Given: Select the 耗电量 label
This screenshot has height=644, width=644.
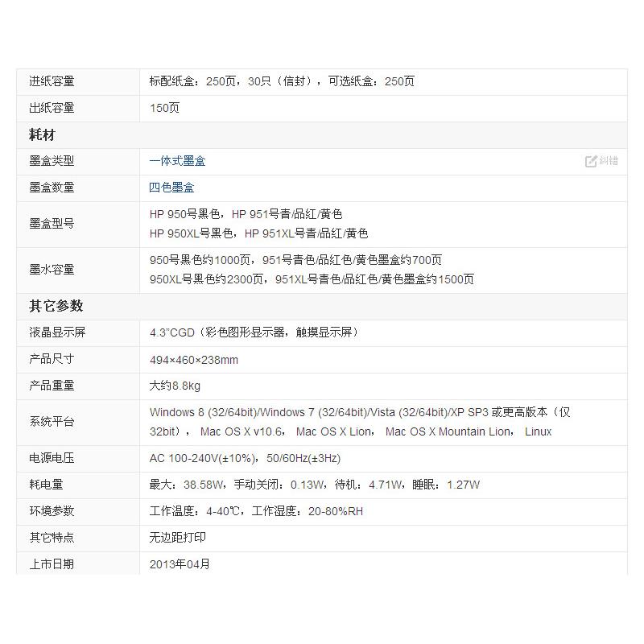Looking at the screenshot, I should click(46, 485).
